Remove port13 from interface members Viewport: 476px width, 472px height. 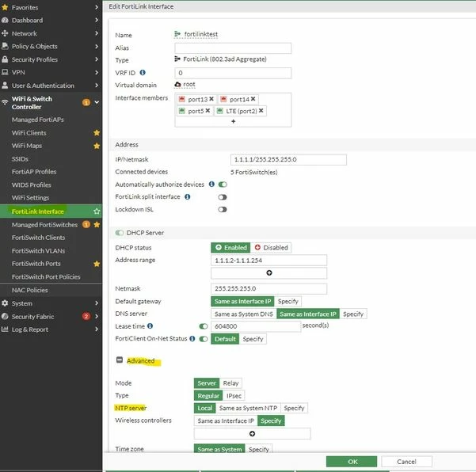pyautogui.click(x=211, y=99)
